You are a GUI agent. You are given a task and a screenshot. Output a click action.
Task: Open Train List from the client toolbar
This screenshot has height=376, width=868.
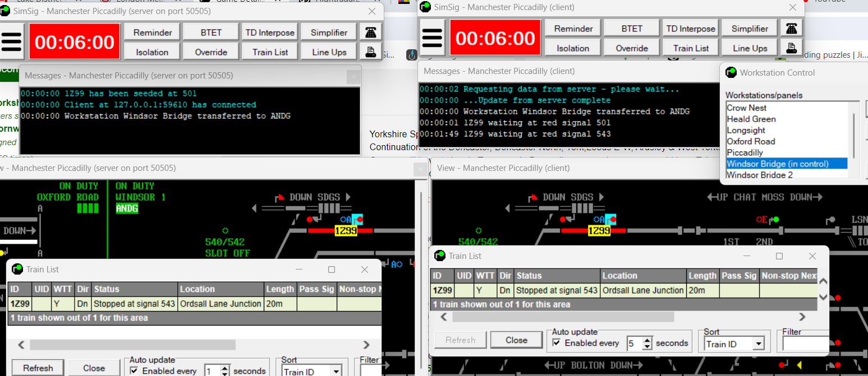coord(691,48)
